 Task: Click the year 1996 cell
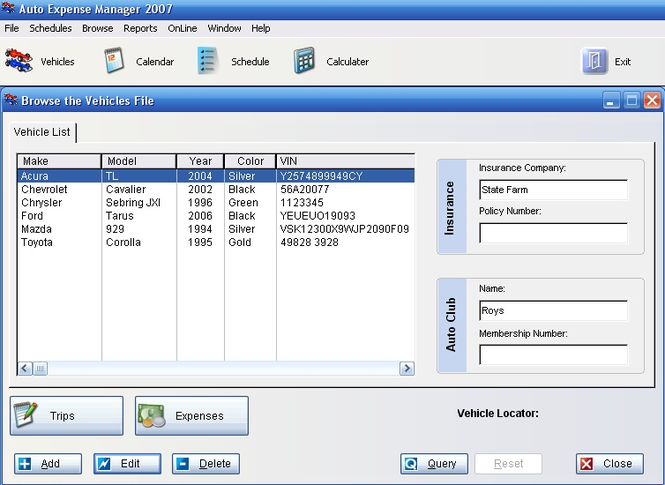pyautogui.click(x=200, y=202)
